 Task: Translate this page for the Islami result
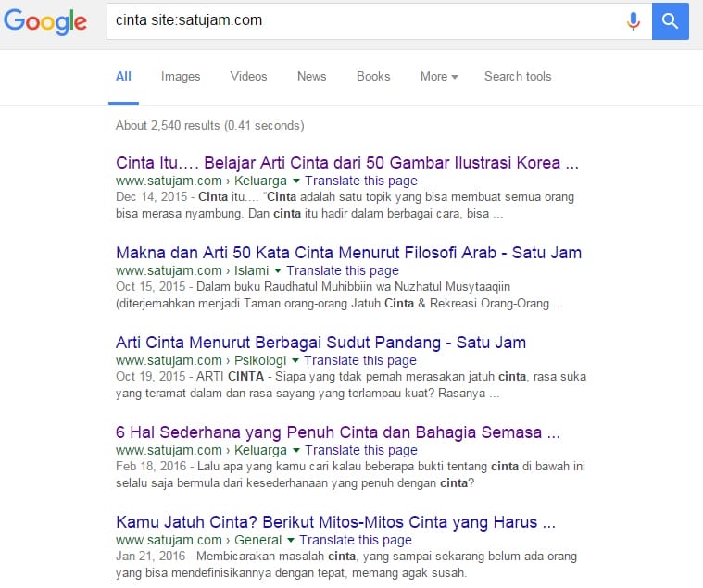pos(343,271)
